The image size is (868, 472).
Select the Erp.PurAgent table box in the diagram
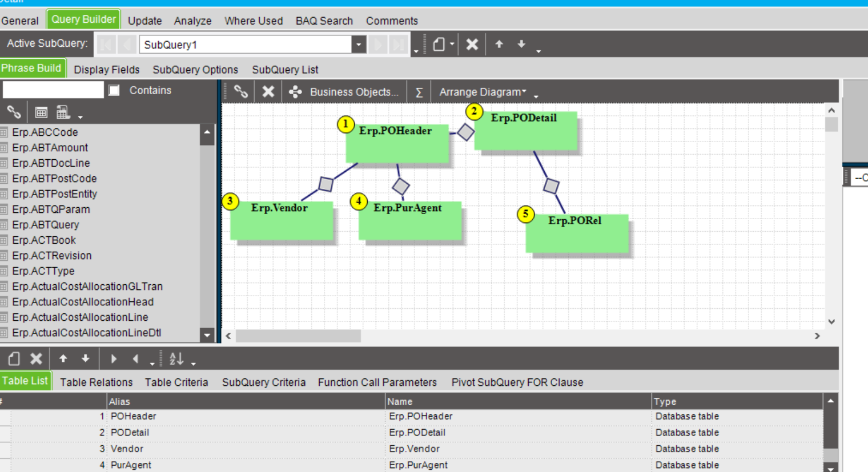point(410,220)
